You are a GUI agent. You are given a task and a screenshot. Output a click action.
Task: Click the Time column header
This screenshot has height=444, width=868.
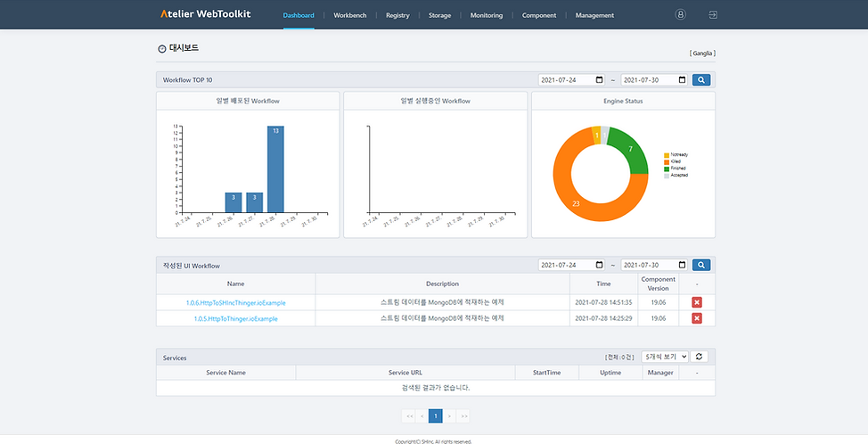pos(604,284)
